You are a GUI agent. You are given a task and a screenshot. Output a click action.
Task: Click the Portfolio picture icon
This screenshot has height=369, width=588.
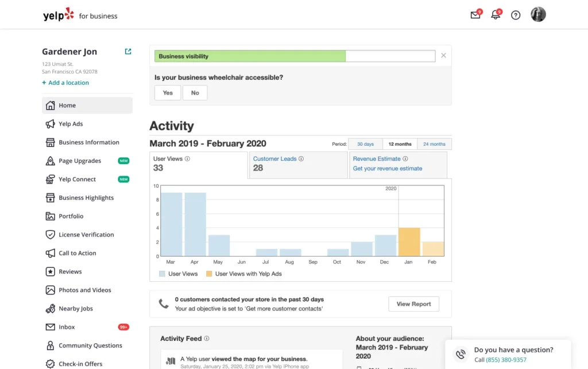point(51,216)
